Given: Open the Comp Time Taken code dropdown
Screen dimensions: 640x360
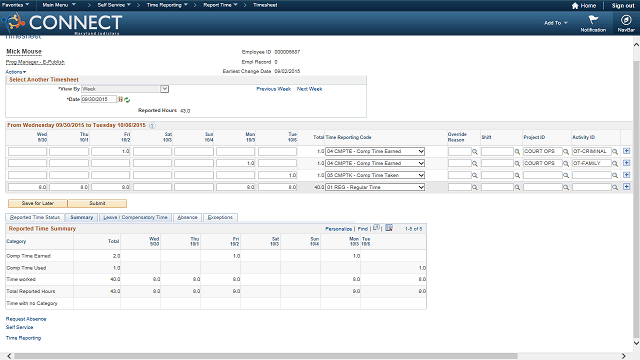Looking at the screenshot, I should pyautogui.click(x=375, y=175).
